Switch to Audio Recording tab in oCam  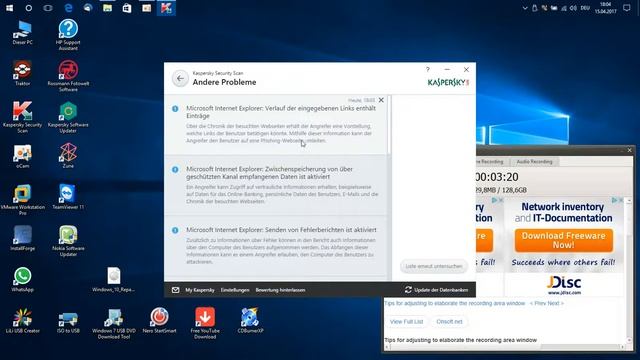534,162
